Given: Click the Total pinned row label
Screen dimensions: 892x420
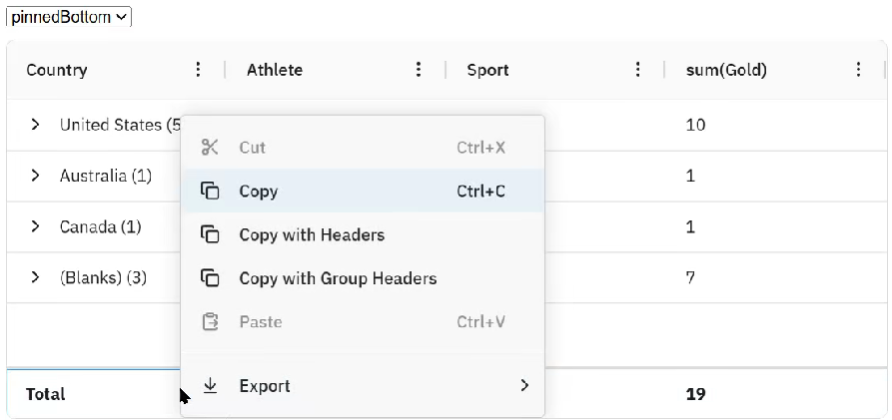Looking at the screenshot, I should click(46, 394).
